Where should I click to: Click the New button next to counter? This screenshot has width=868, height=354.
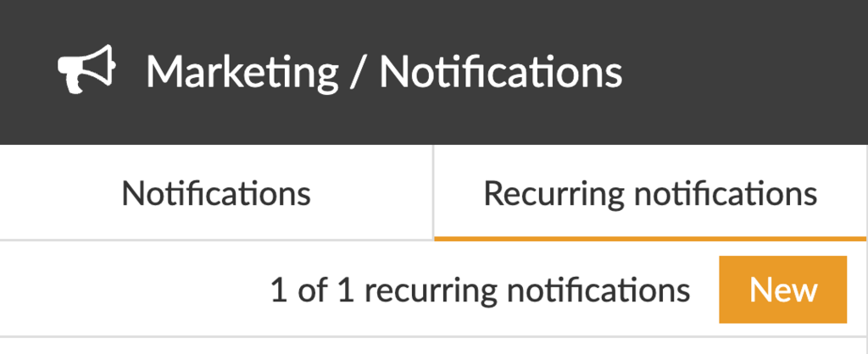[782, 290]
